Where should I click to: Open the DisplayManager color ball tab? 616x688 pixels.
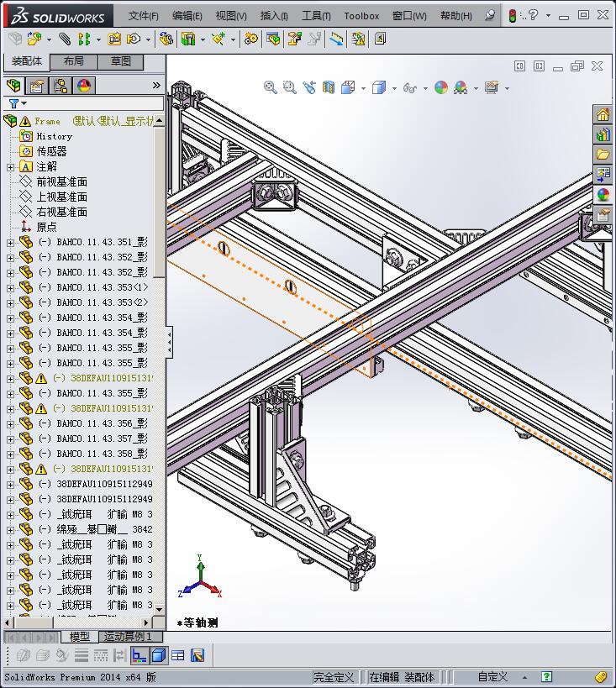pyautogui.click(x=84, y=86)
